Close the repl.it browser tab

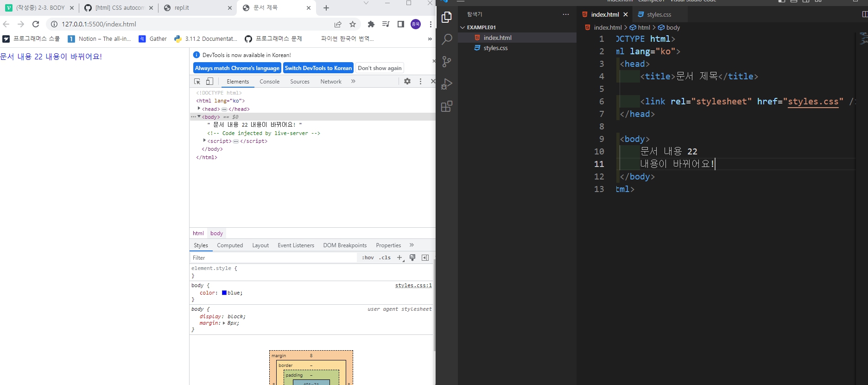tap(230, 8)
